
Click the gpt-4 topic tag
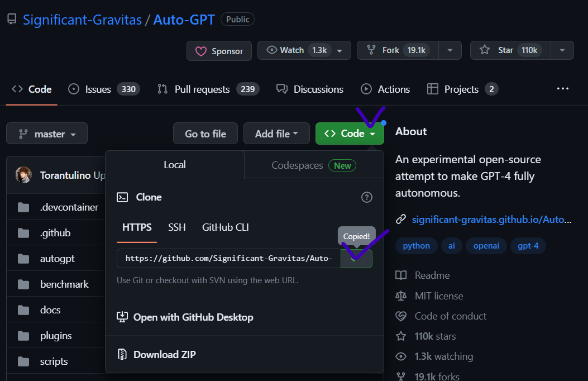(528, 246)
